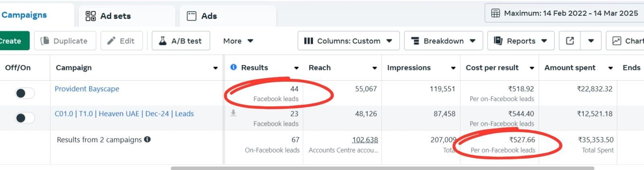
Task: Expand the More options menu
Action: (238, 41)
